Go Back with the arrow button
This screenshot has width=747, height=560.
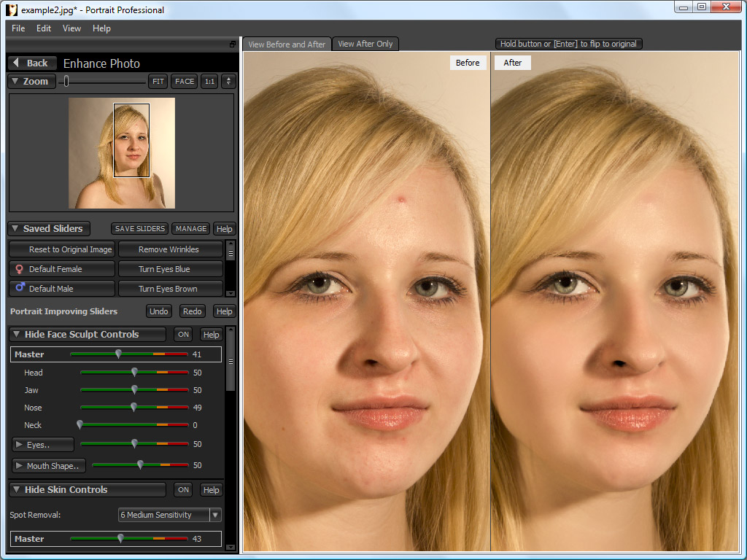point(32,63)
